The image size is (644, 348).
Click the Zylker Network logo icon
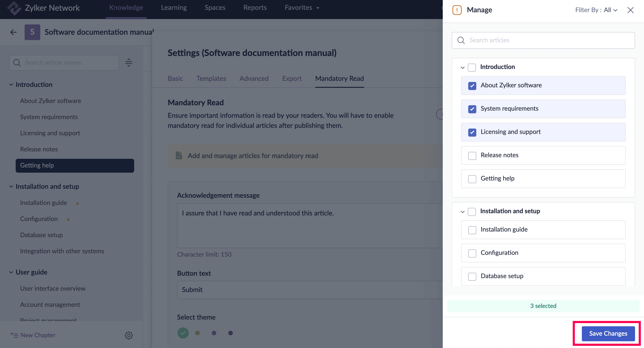(x=14, y=8)
